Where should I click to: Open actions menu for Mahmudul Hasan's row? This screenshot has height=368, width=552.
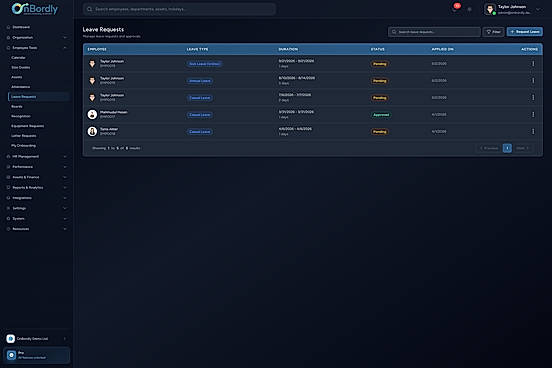coord(533,114)
